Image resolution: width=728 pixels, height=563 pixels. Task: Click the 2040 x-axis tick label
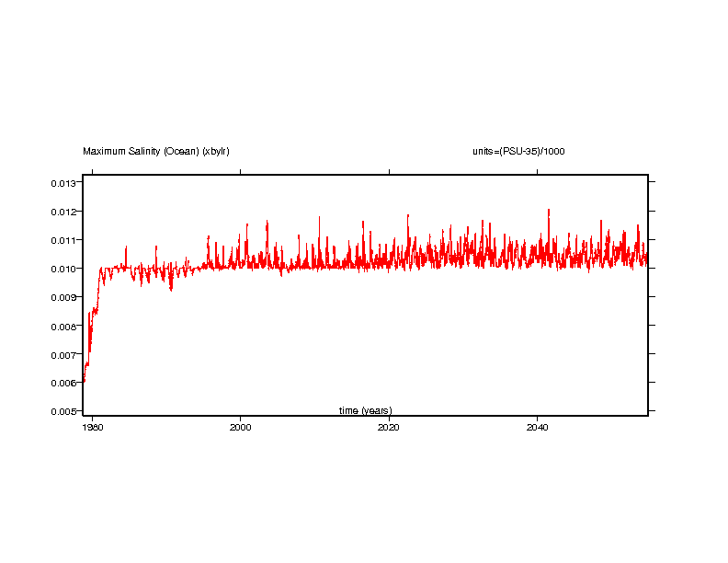538,427
